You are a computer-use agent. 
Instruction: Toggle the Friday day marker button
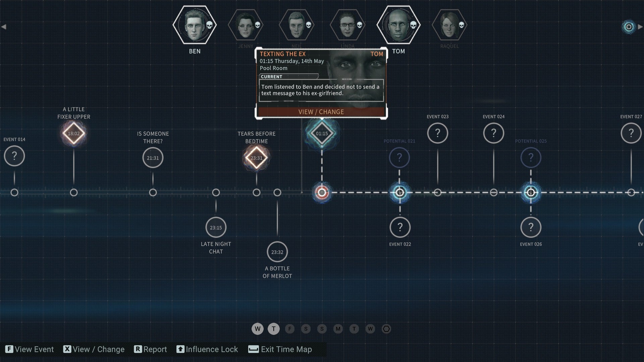pos(289,328)
